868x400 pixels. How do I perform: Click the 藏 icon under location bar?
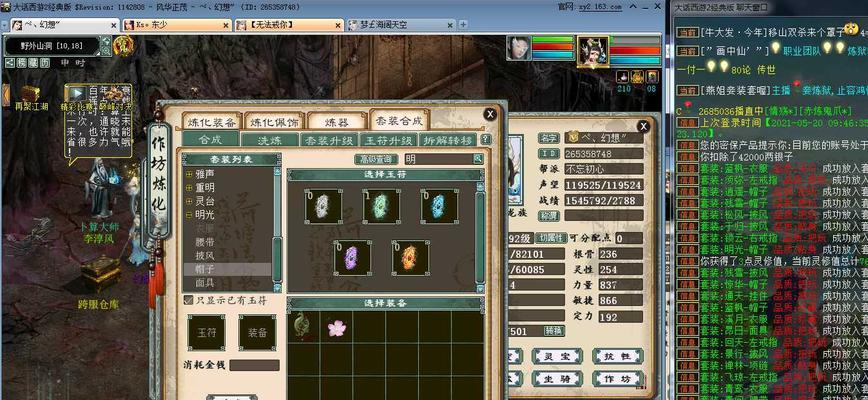[x=32, y=63]
